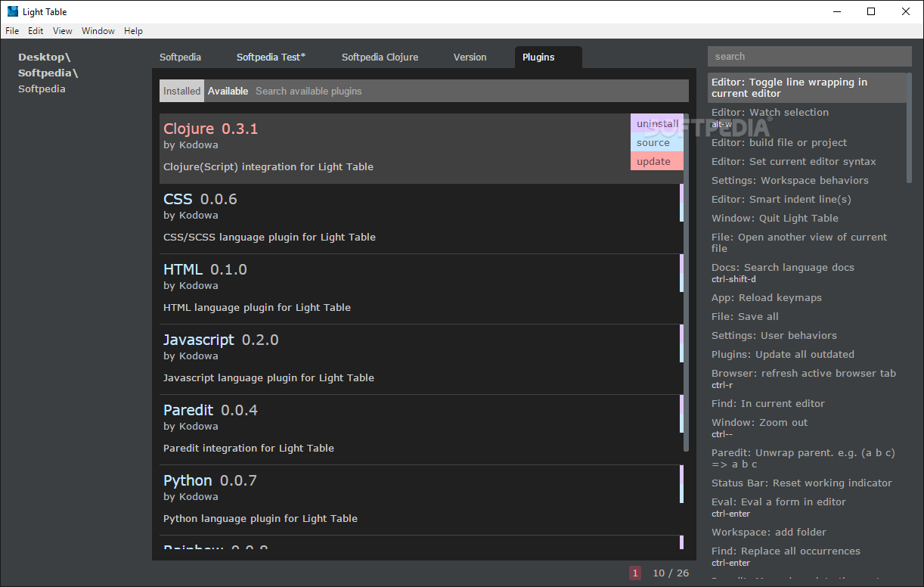Click the Light Table app icon in title bar
Image resolution: width=924 pixels, height=587 pixels.
[12, 11]
